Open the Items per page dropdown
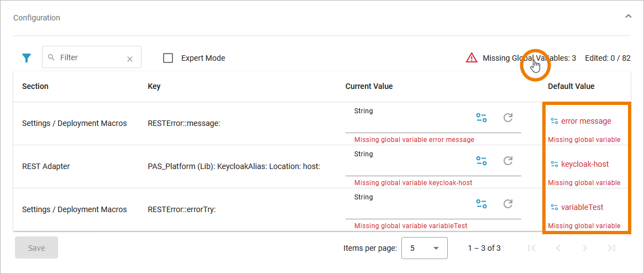The image size is (644, 274). point(424,248)
